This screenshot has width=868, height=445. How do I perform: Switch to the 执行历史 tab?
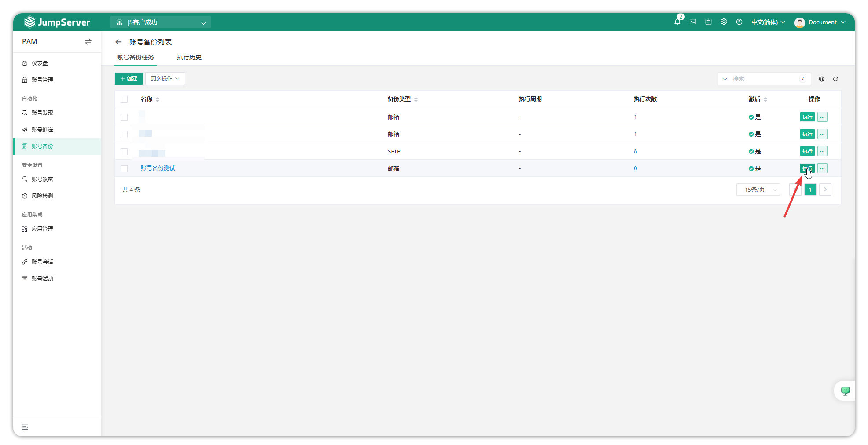tap(189, 58)
